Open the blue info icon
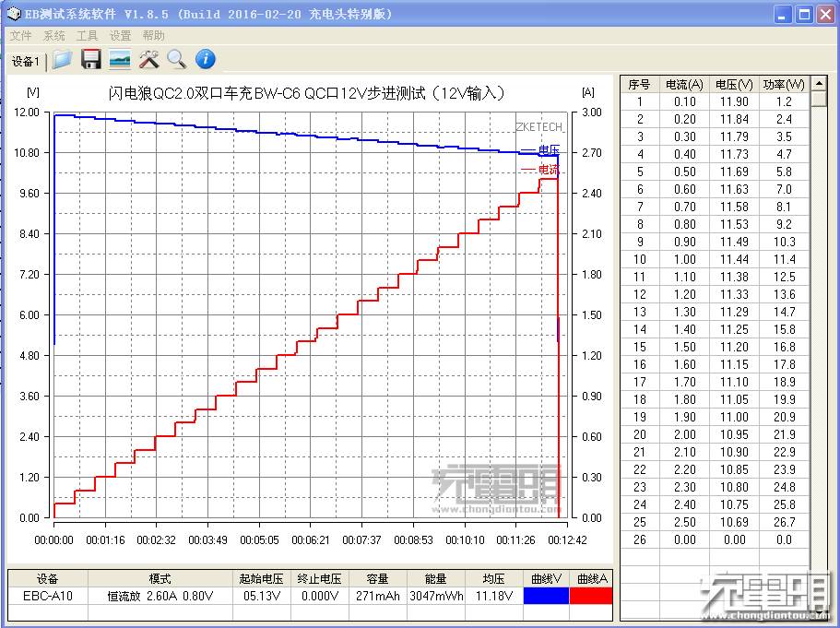 click(x=206, y=59)
